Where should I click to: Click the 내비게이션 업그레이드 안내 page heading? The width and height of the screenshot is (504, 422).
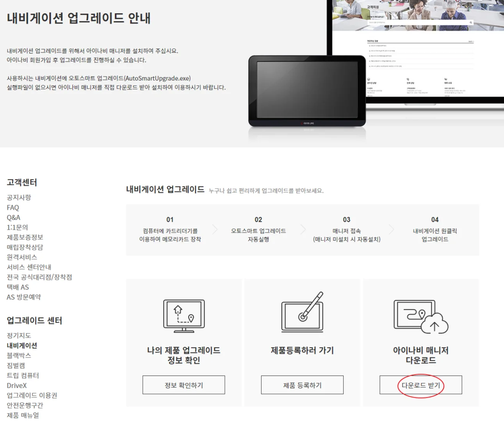78,18
